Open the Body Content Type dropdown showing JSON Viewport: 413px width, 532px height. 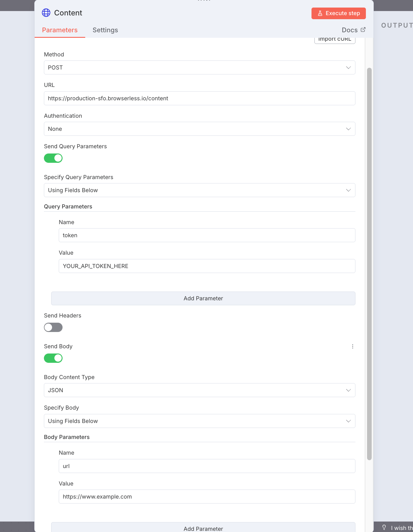coord(199,390)
